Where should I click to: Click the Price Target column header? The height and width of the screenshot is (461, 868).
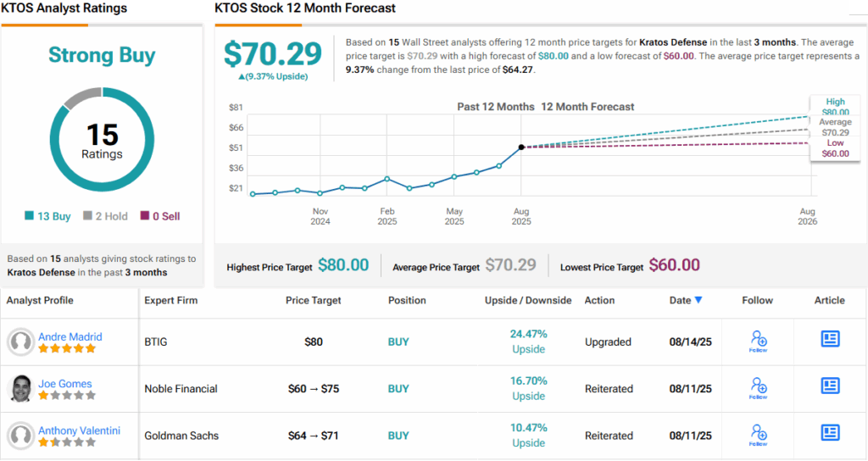(313, 300)
